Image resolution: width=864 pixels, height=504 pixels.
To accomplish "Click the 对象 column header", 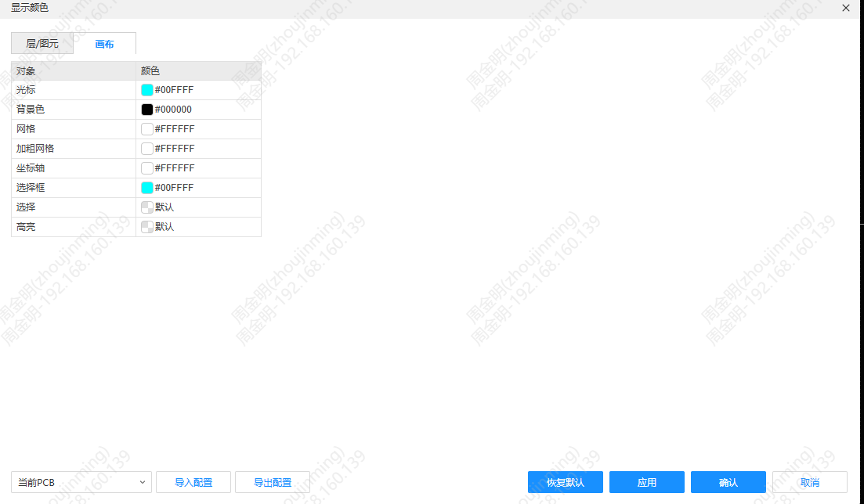I will [x=74, y=71].
